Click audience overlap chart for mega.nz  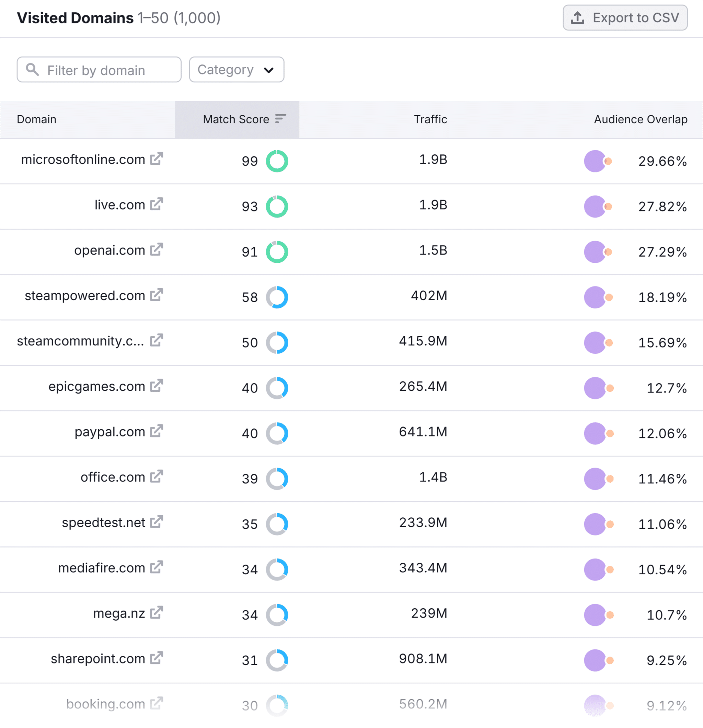pos(598,615)
